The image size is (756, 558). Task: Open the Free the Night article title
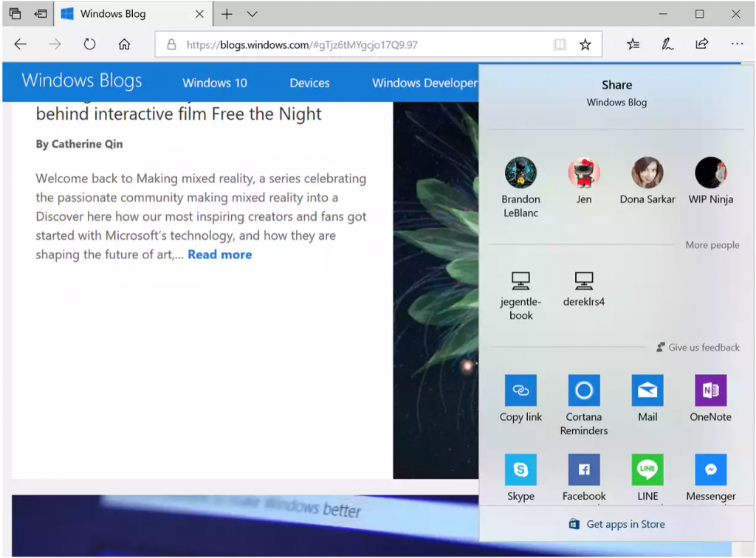point(179,114)
